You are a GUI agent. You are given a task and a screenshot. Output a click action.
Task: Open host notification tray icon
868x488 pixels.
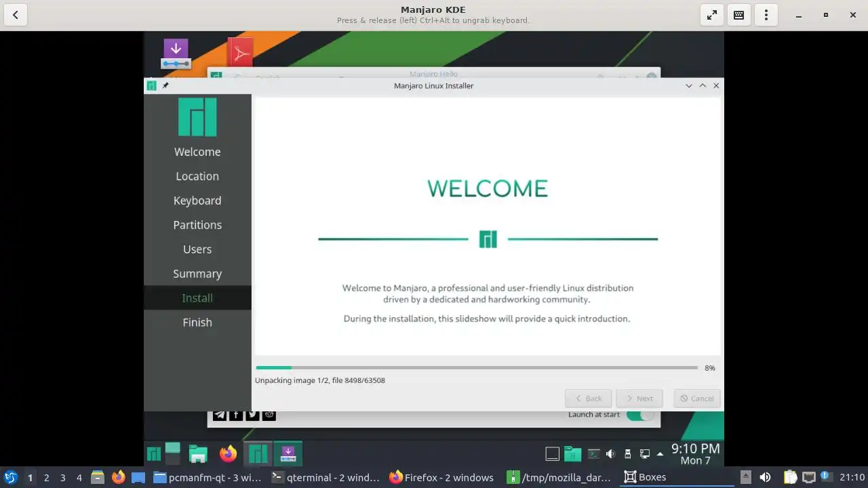coord(825,477)
